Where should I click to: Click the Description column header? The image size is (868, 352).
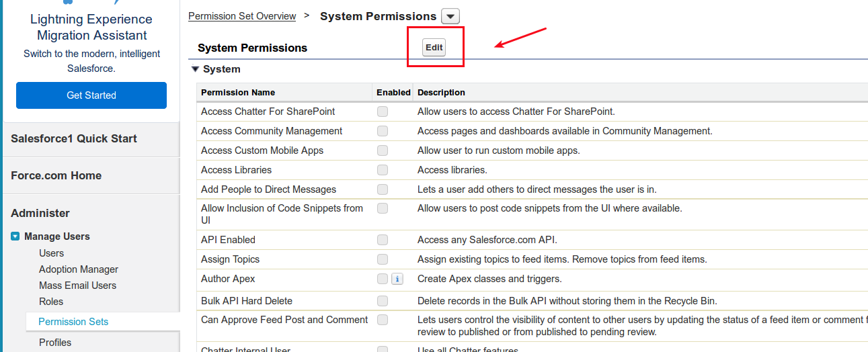441,92
